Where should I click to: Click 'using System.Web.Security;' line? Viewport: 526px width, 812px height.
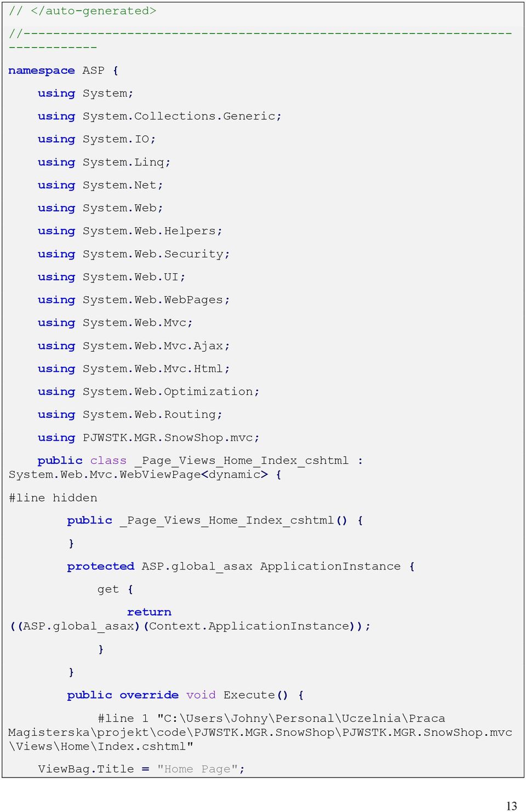pyautogui.click(x=134, y=254)
